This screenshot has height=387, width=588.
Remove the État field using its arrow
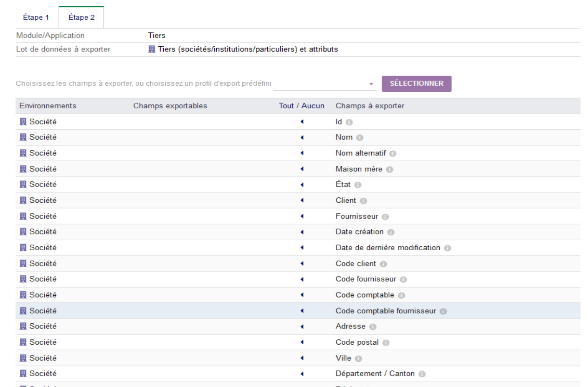pyautogui.click(x=302, y=185)
